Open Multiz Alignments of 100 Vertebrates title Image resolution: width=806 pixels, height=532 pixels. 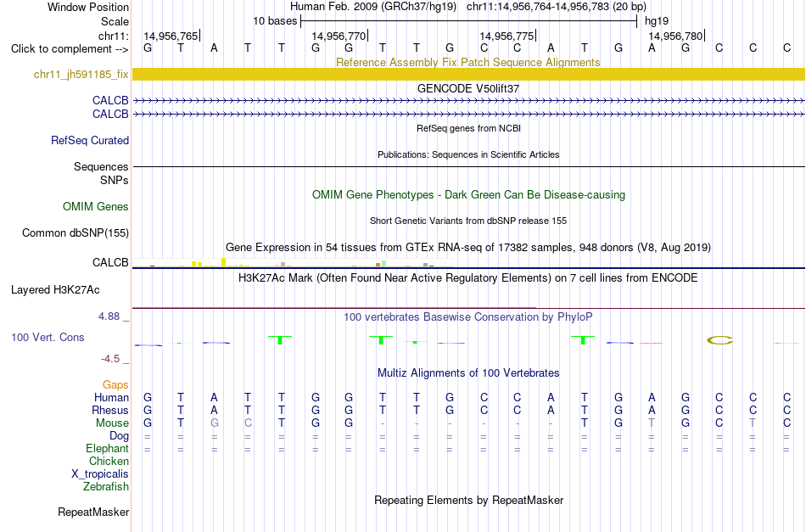point(468,373)
